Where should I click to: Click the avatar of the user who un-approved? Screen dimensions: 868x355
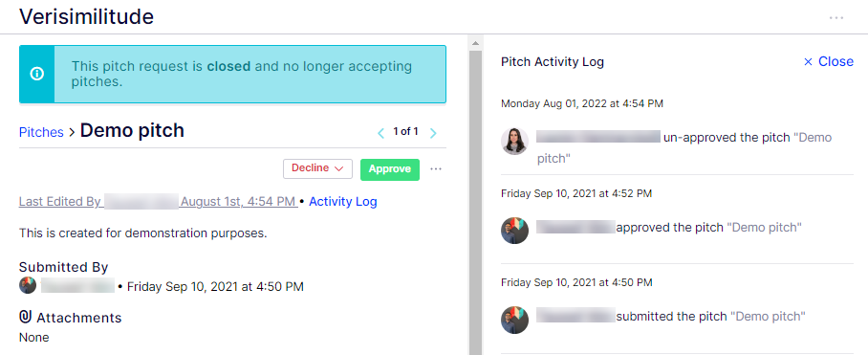click(x=515, y=142)
